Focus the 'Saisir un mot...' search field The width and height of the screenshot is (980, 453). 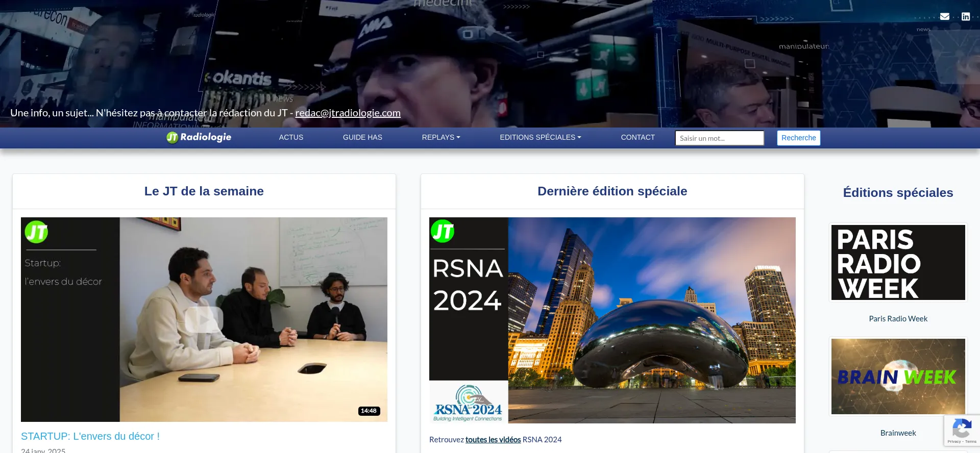[x=719, y=138]
